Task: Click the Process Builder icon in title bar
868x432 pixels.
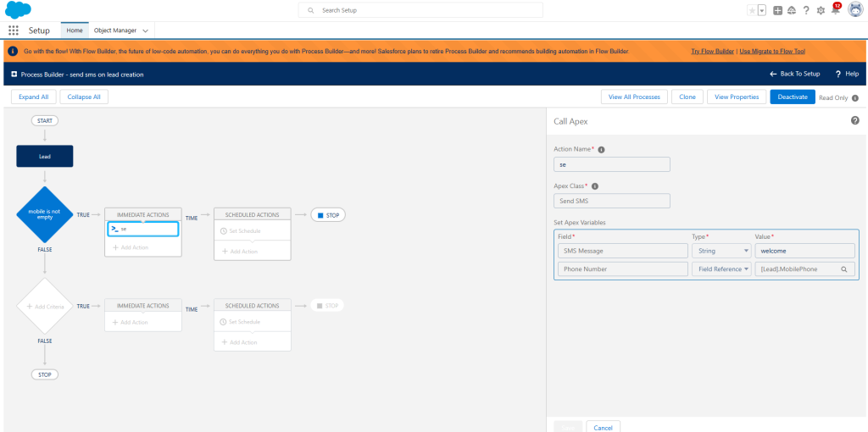Action: coord(14,74)
